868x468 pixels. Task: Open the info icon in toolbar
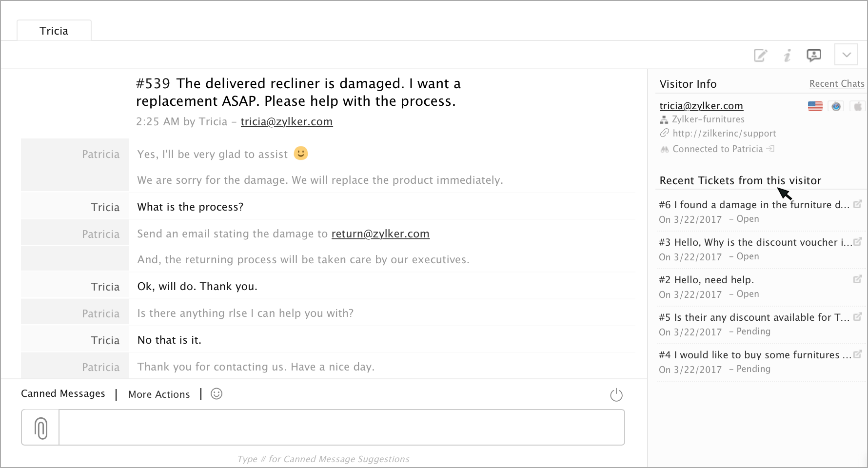pyautogui.click(x=787, y=55)
